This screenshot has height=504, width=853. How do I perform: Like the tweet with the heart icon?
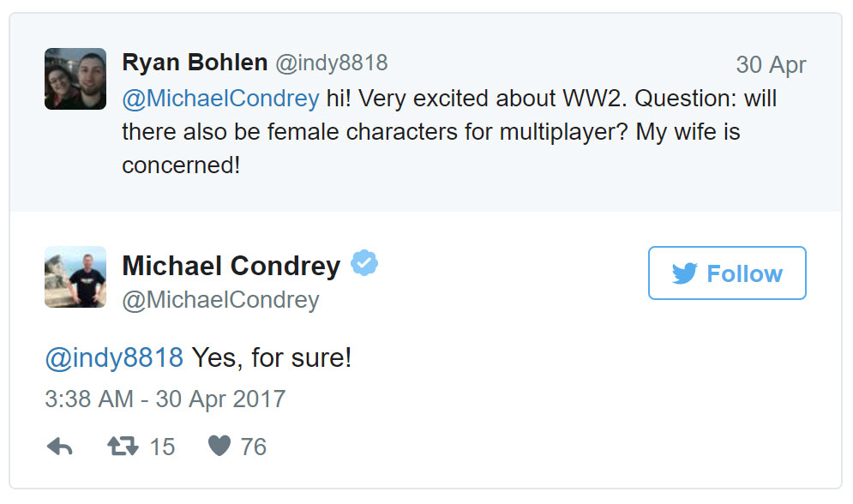219,447
